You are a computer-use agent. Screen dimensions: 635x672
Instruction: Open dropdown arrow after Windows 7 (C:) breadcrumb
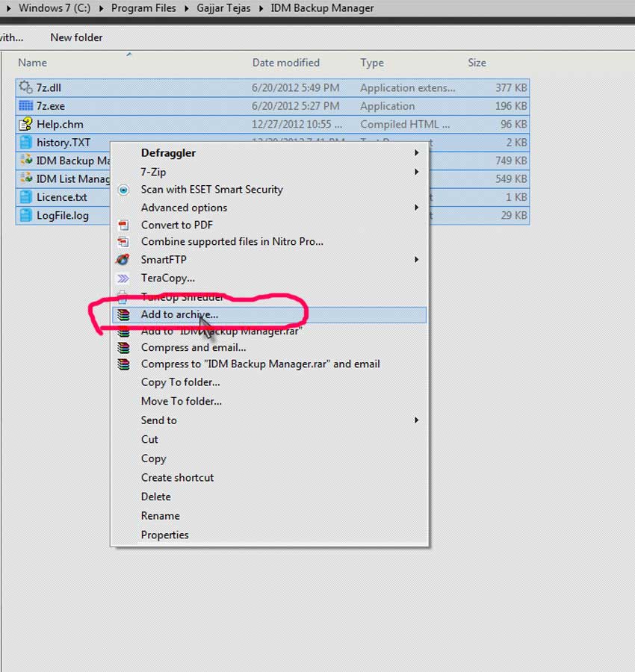(x=101, y=8)
